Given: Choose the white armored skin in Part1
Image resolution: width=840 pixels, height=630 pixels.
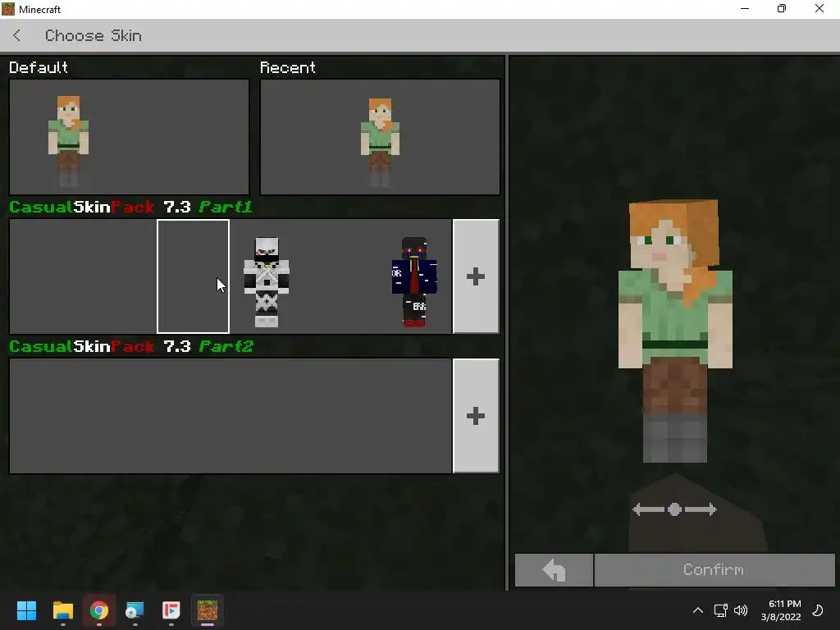Looking at the screenshot, I should tap(267, 282).
